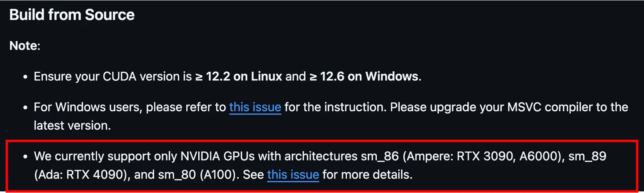The width and height of the screenshot is (644, 193).
Task: Click the bullet before 'We currently support'
Action: (25, 157)
